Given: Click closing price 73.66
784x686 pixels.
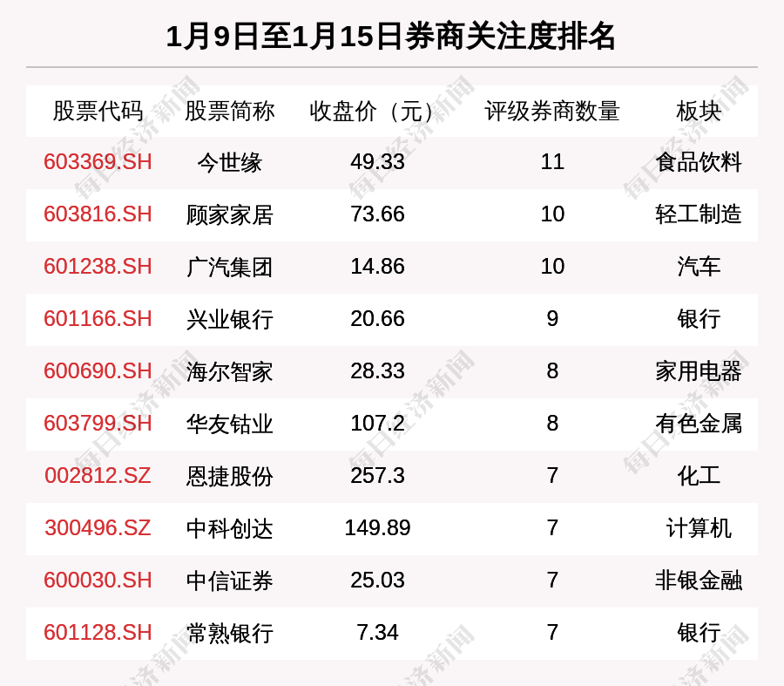Looking at the screenshot, I should (x=377, y=214).
